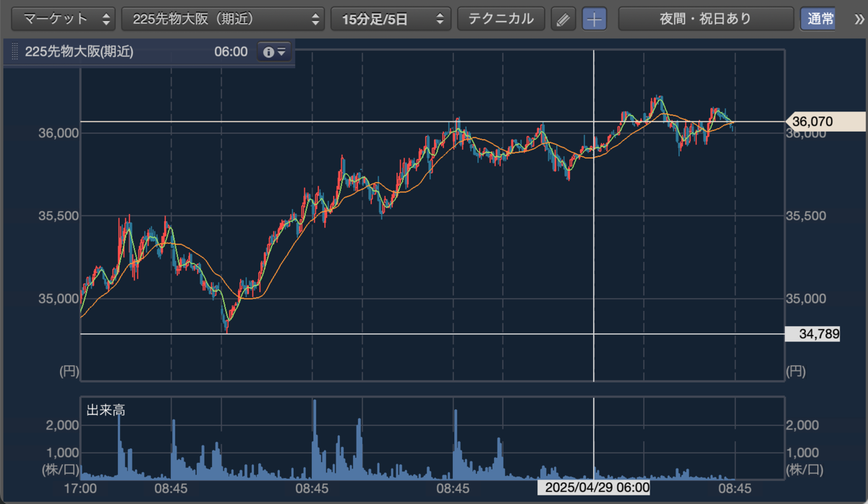868x504 pixels.
Task: Grab the panel drag handle beside 225先物大阪(期近)
Action: point(14,52)
